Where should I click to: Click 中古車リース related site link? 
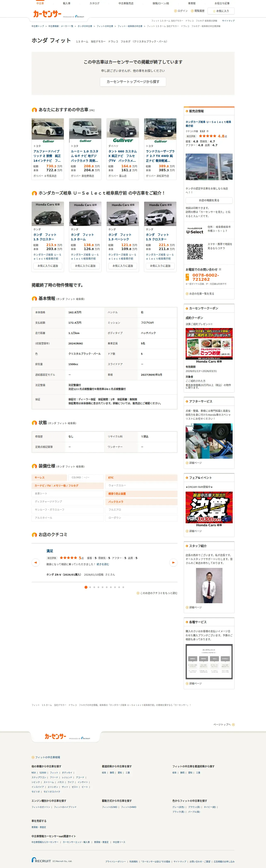(x=119, y=842)
